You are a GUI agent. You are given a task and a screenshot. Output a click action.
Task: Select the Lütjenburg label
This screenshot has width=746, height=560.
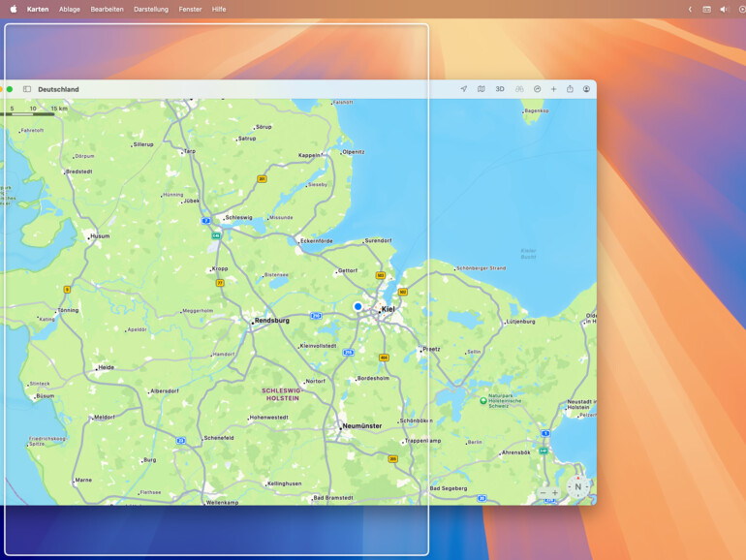tap(521, 321)
